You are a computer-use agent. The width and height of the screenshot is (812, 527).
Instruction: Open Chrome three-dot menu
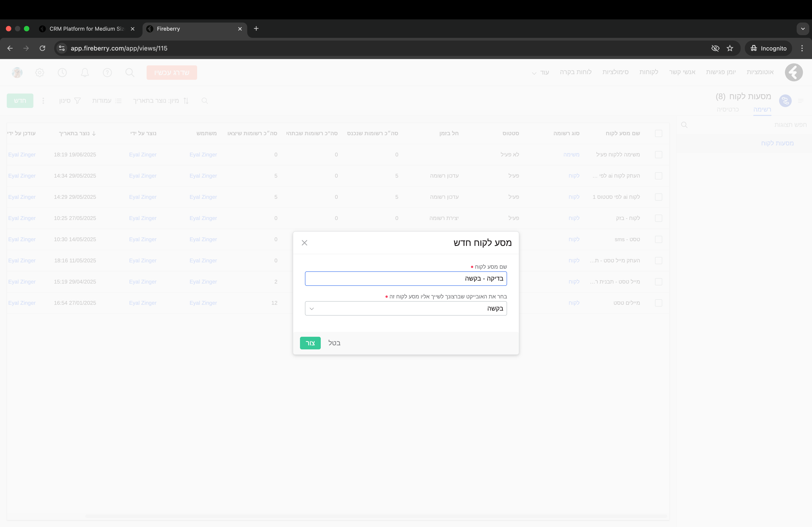click(x=802, y=48)
